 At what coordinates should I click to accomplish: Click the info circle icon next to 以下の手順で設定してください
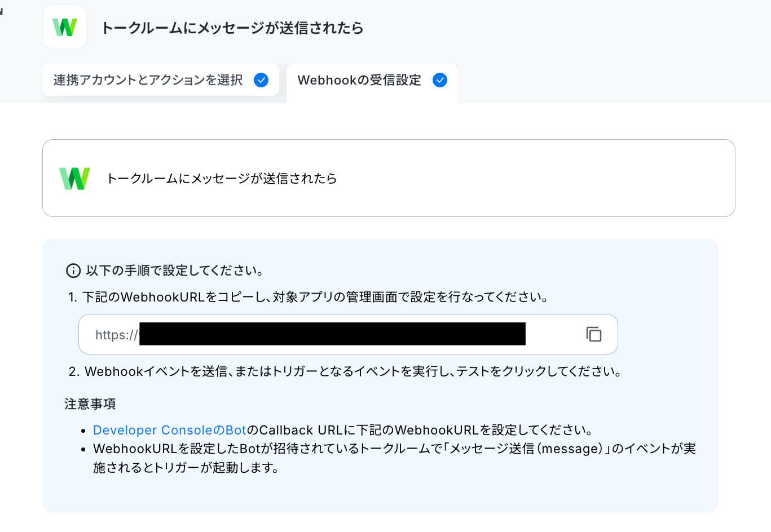[x=73, y=271]
